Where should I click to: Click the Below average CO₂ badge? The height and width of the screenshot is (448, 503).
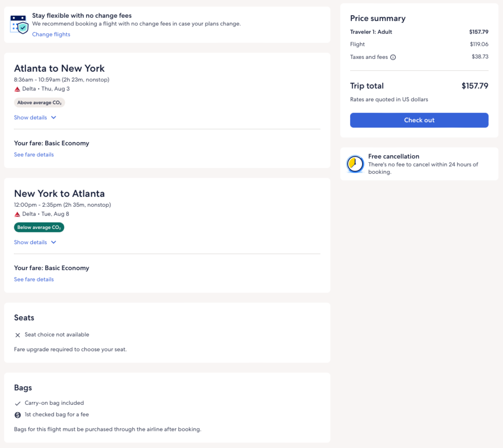[39, 227]
